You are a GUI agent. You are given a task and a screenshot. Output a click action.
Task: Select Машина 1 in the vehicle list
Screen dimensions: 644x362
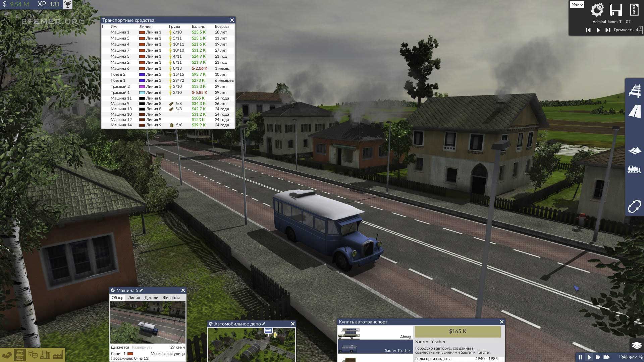(x=168, y=32)
